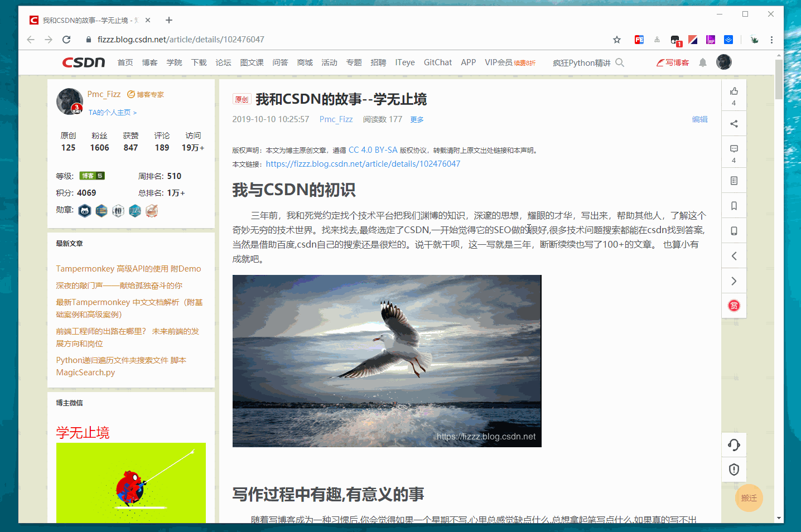Click the first medal badge icon
Screen dimensions: 801x532
click(x=85, y=211)
